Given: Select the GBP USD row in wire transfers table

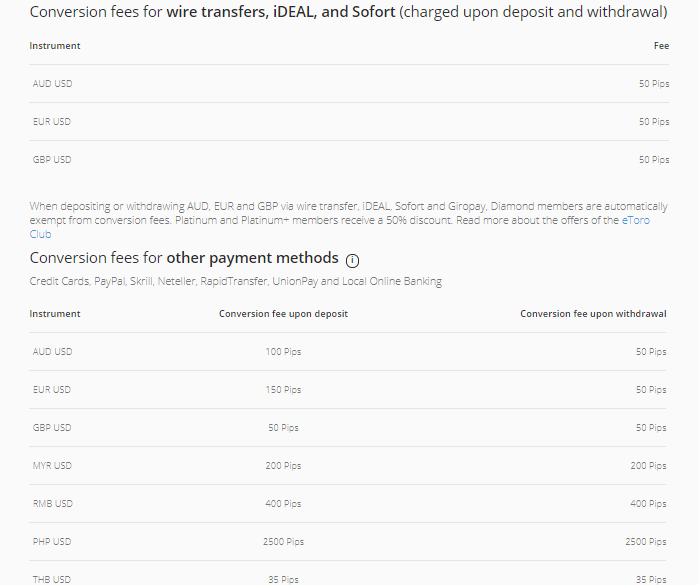Looking at the screenshot, I should coord(349,160).
